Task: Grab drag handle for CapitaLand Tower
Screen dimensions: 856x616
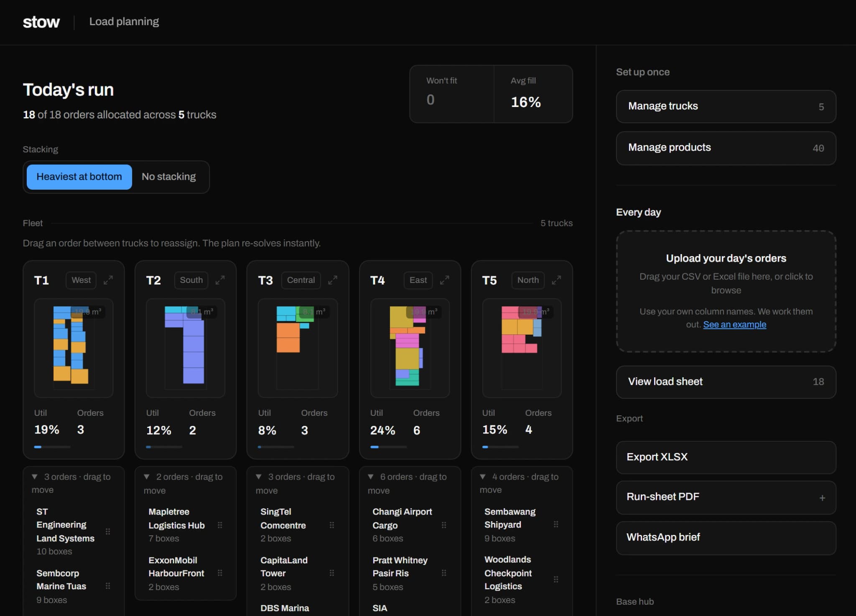Action: click(332, 573)
